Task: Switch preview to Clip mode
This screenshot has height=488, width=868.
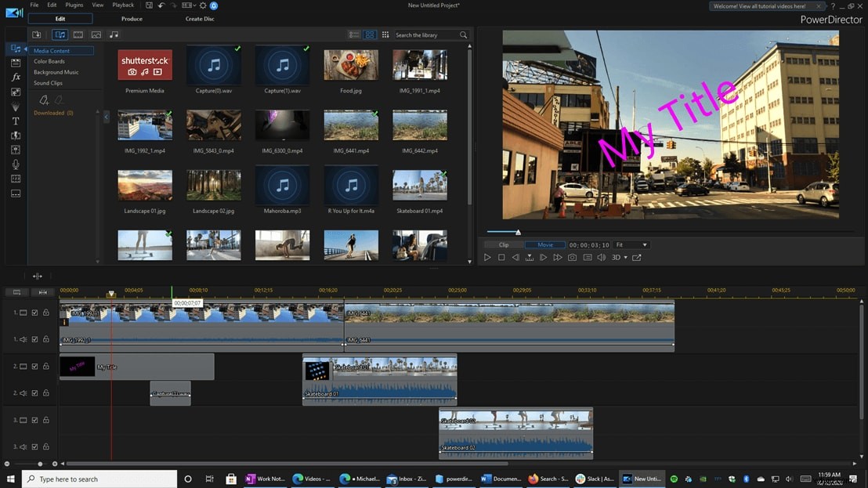Action: [504, 244]
